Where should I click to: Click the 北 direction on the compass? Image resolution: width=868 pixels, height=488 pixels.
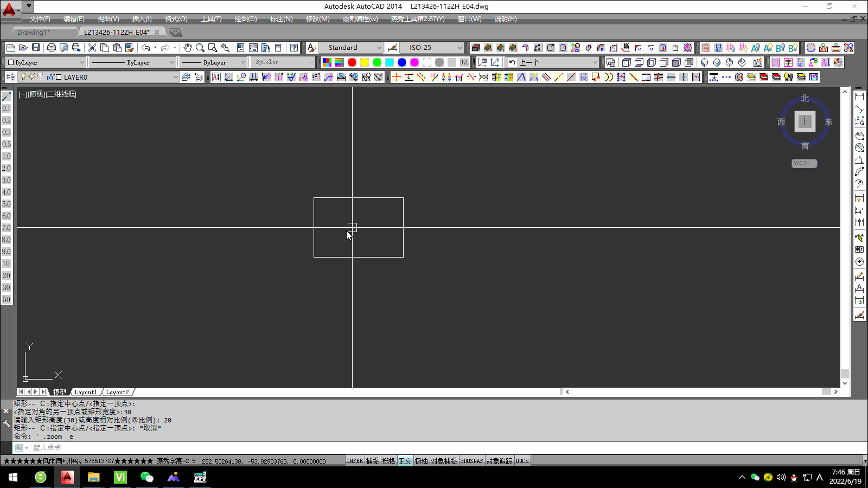[805, 98]
